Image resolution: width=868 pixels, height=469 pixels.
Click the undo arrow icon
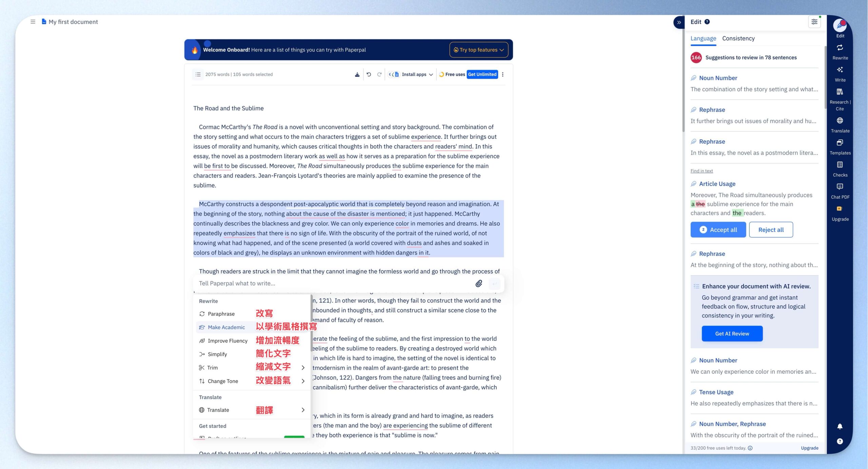click(369, 74)
